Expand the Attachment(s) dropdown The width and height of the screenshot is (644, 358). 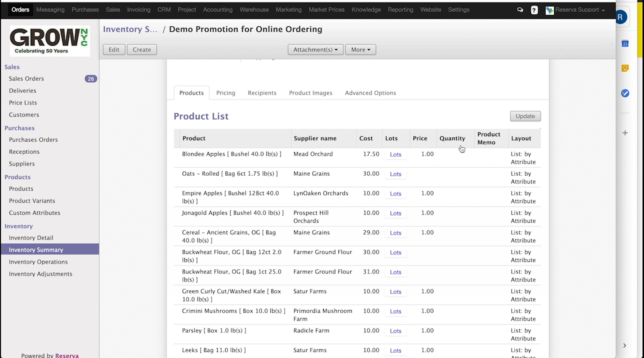pyautogui.click(x=315, y=50)
